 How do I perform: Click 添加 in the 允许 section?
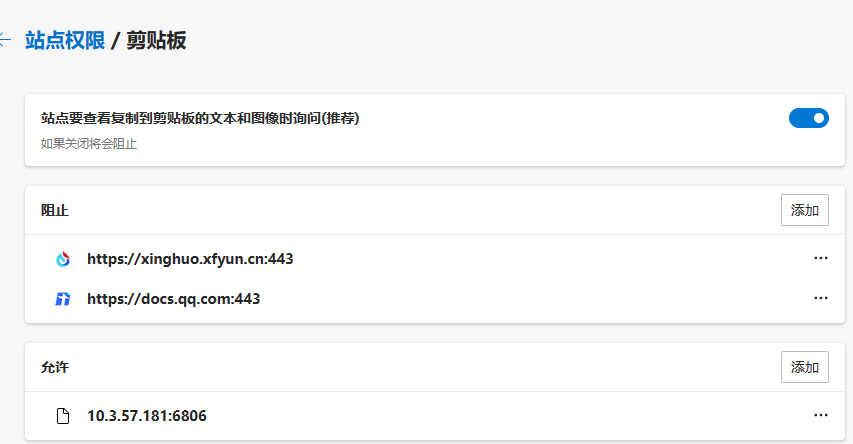804,367
